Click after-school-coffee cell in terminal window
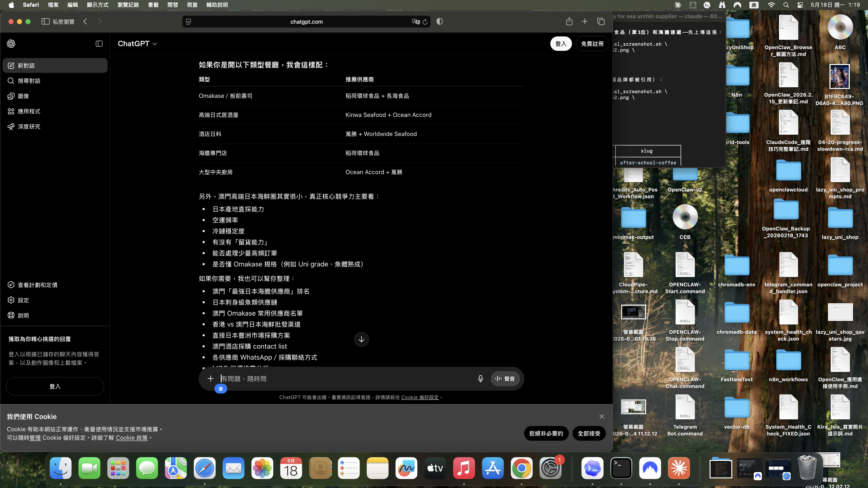The width and height of the screenshot is (868, 488). [648, 163]
